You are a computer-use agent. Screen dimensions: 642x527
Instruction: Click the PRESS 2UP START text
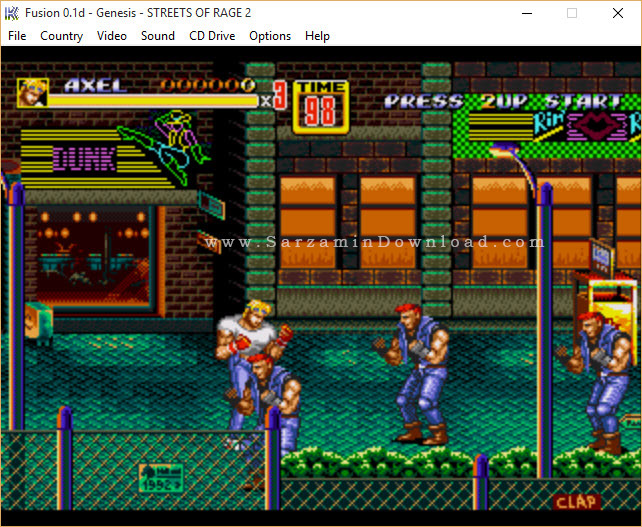(505, 102)
